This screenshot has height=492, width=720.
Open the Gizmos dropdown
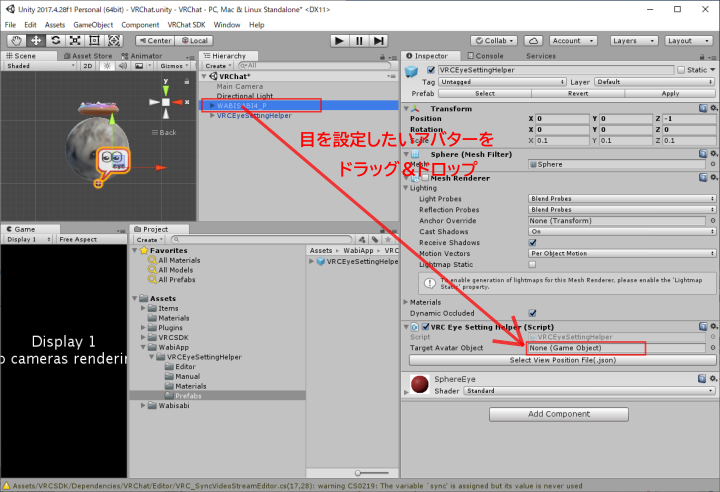point(174,66)
